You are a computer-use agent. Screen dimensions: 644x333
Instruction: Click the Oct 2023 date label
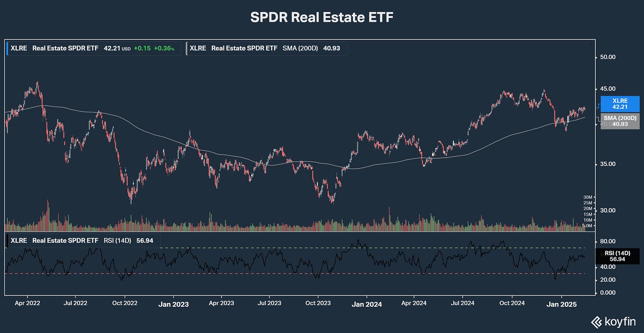click(318, 304)
